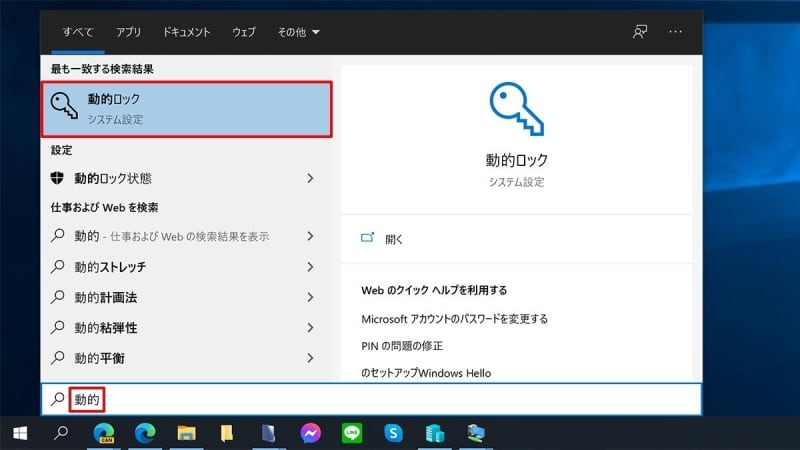Click the 動的ロック title in preview pane

(x=516, y=160)
